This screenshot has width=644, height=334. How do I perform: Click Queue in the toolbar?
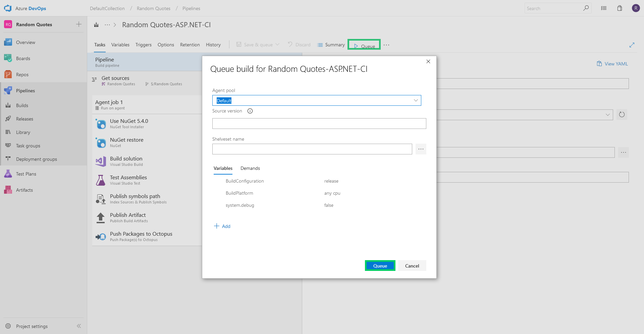[x=364, y=45]
